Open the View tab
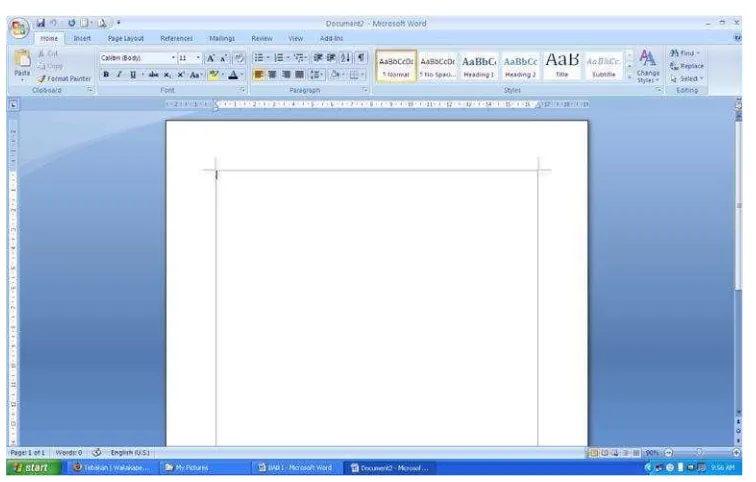This screenshot has width=756, height=482. tap(296, 38)
